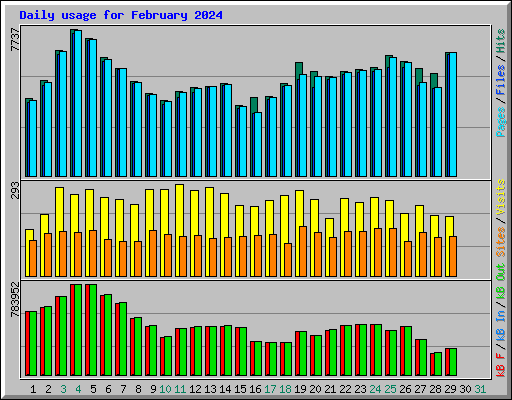Click day 30 on the date axis

click(465, 389)
